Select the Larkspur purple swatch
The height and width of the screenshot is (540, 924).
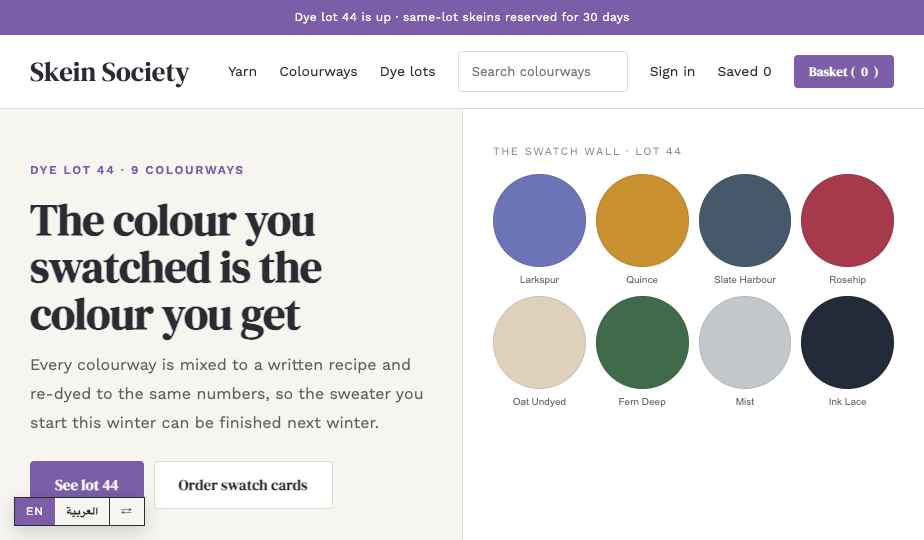pyautogui.click(x=539, y=220)
